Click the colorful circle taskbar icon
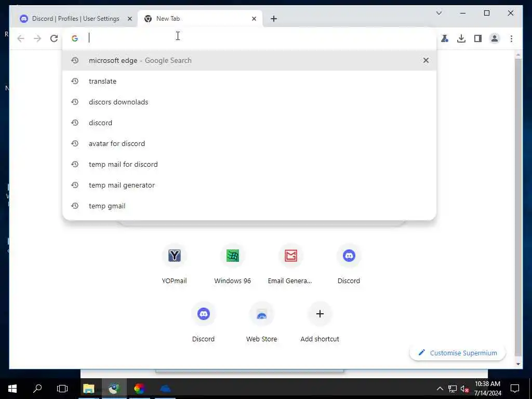532x399 pixels. coord(139,389)
